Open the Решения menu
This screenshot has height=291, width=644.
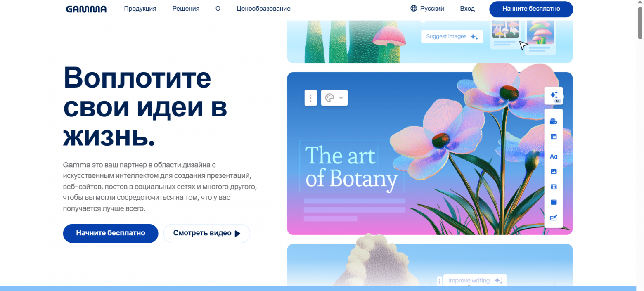[185, 8]
